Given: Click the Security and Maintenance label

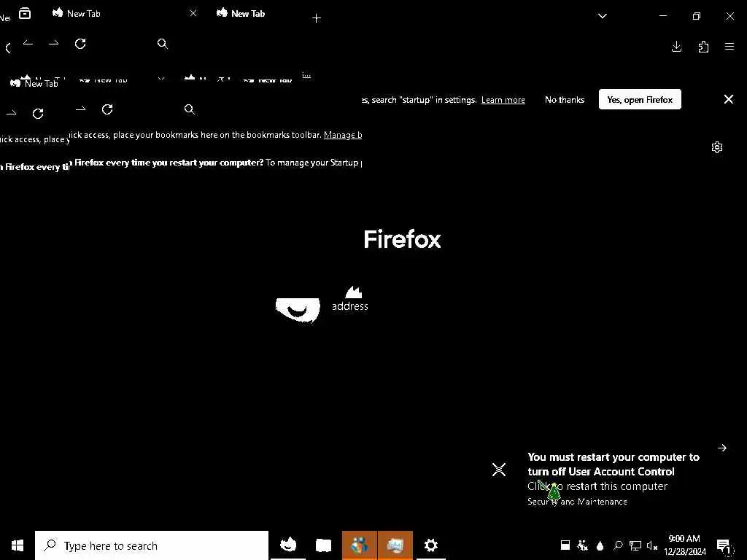Looking at the screenshot, I should click(x=578, y=502).
